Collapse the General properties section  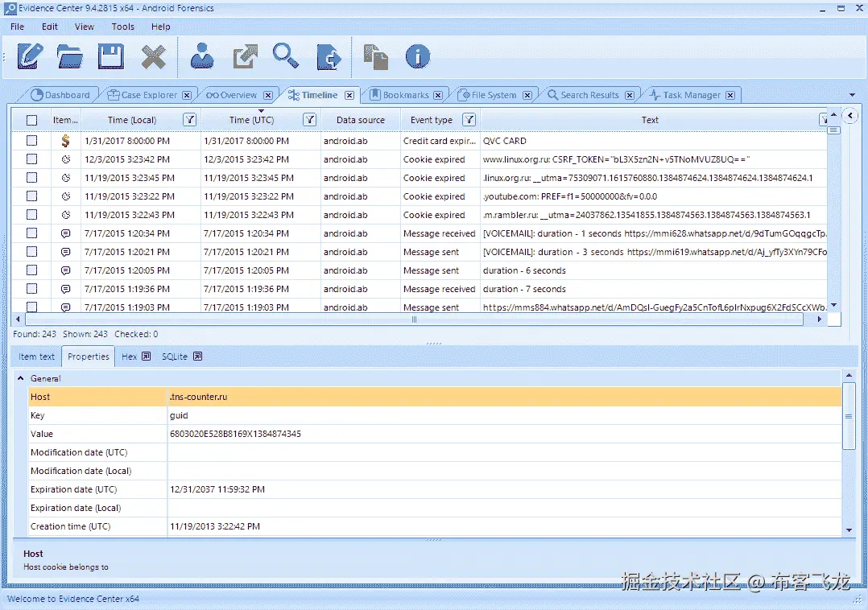pyautogui.click(x=21, y=378)
